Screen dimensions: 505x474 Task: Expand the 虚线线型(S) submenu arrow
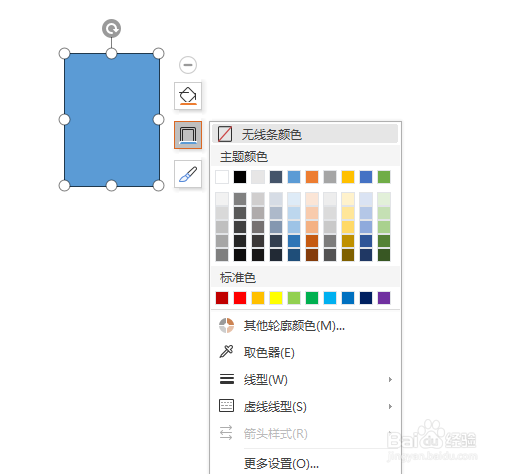click(390, 406)
